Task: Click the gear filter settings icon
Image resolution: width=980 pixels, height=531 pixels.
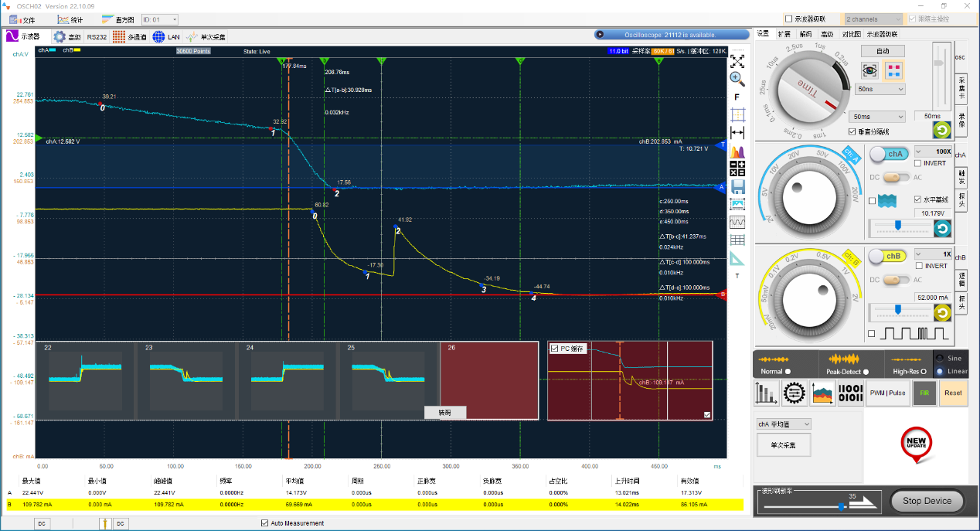Action: pos(794,393)
